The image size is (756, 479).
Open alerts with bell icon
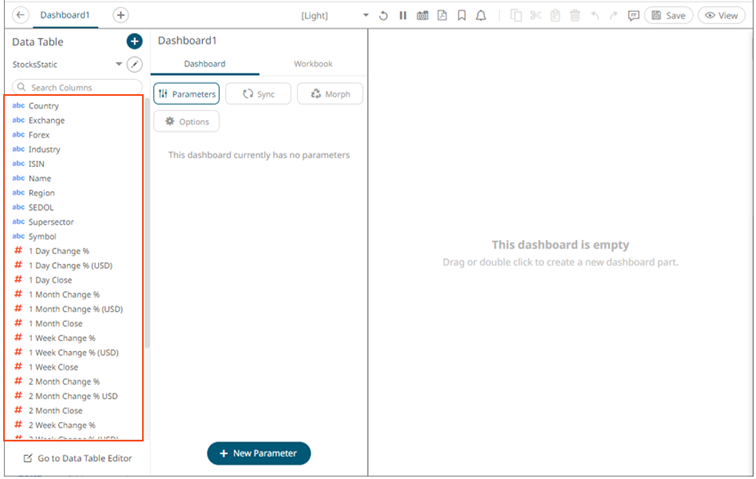tap(481, 15)
